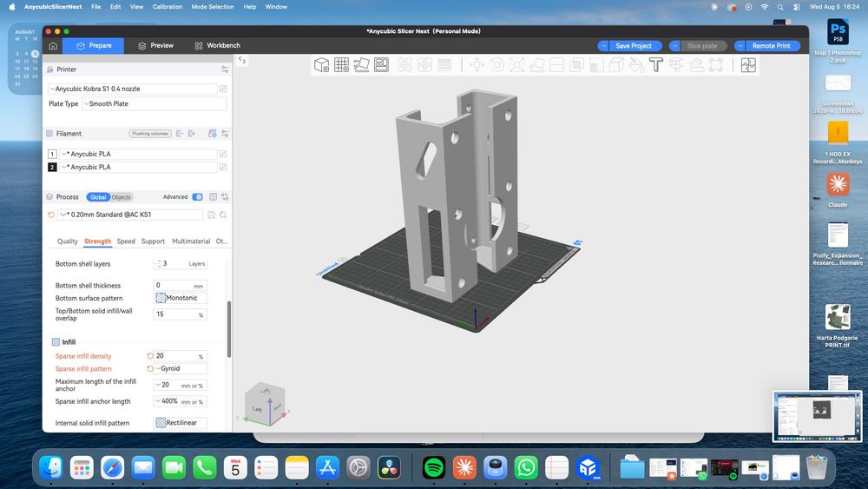The height and width of the screenshot is (489, 868).
Task: Switch to the Workbench tab
Action: 218,46
